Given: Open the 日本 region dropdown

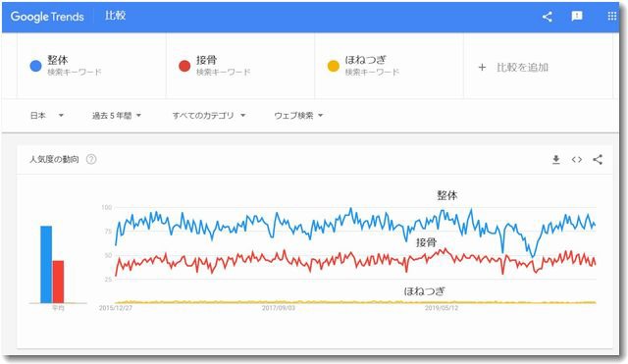Looking at the screenshot, I should [x=47, y=116].
